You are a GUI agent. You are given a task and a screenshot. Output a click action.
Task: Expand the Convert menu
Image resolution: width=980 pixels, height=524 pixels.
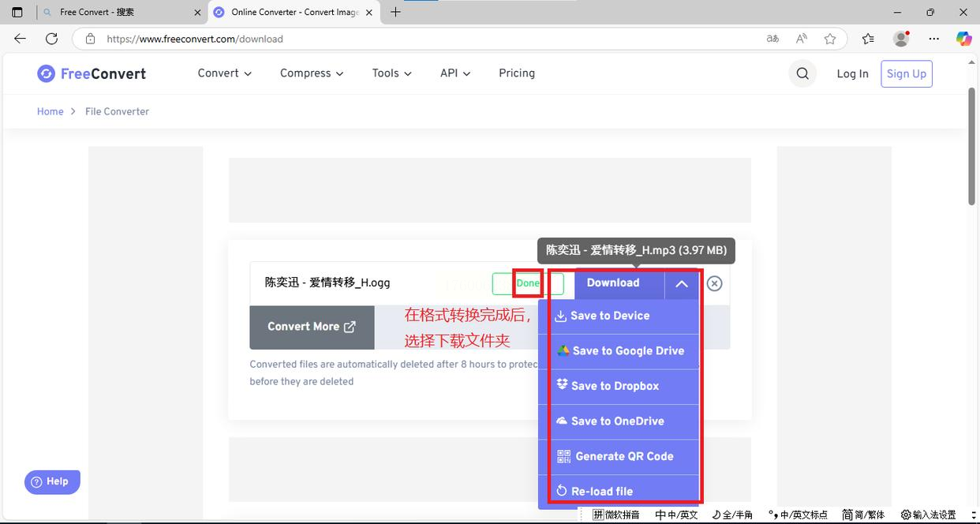tap(225, 73)
